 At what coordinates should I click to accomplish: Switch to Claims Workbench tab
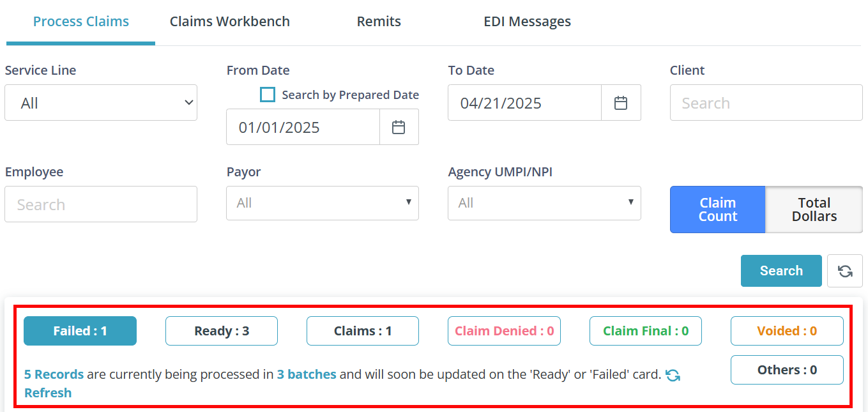pos(230,22)
